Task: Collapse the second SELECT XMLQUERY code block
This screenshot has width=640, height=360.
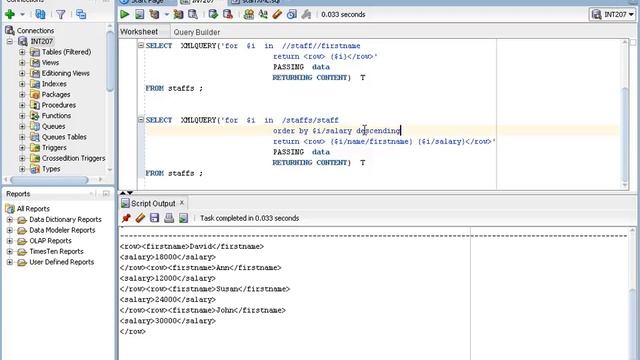Action: (141, 120)
